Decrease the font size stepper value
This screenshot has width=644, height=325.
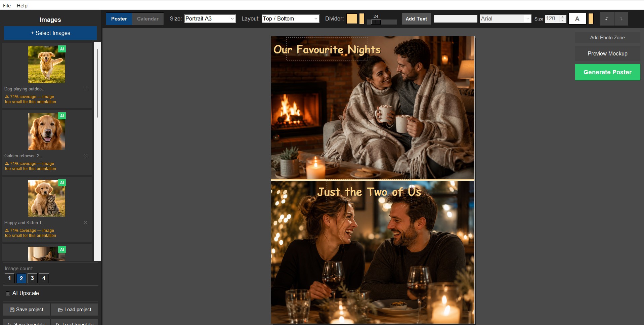pos(563,21)
